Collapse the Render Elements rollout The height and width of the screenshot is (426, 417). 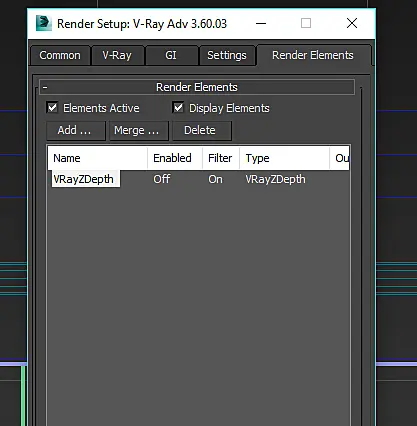point(197,87)
